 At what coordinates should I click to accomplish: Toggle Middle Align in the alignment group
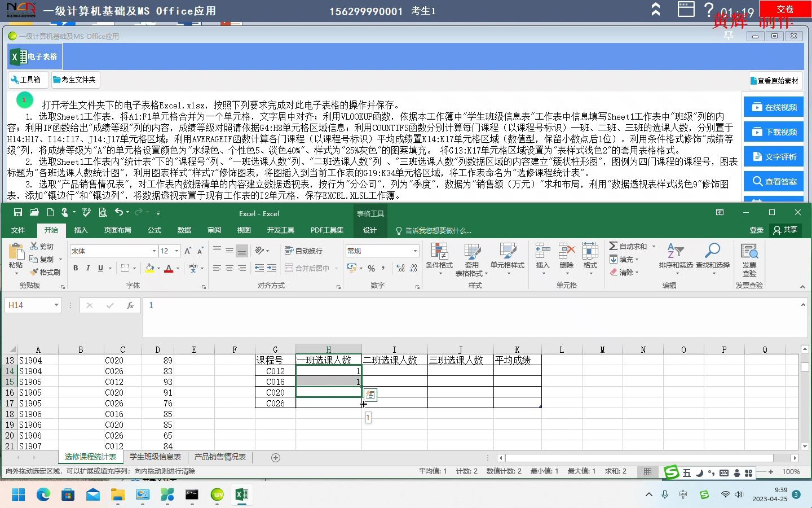coord(230,251)
